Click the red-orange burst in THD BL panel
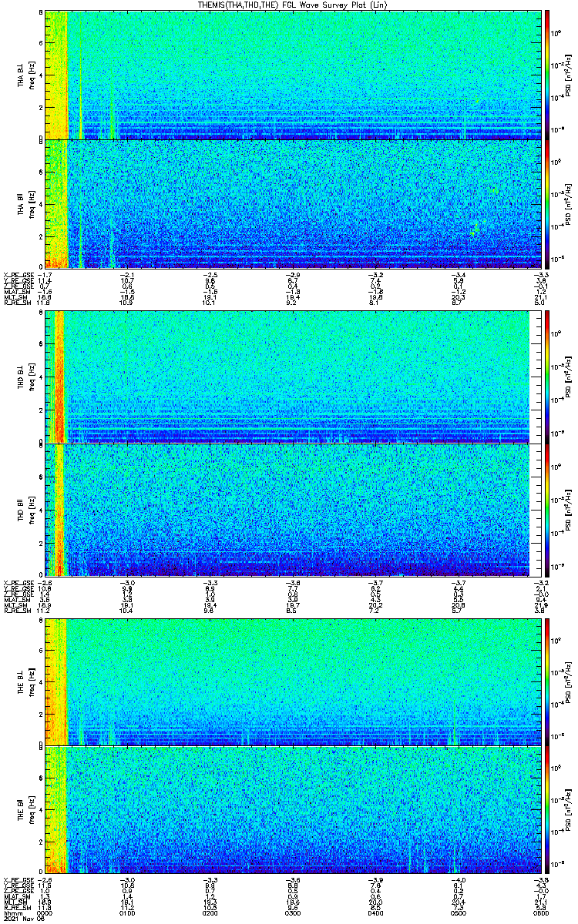The image size is (578, 924). 60,378
